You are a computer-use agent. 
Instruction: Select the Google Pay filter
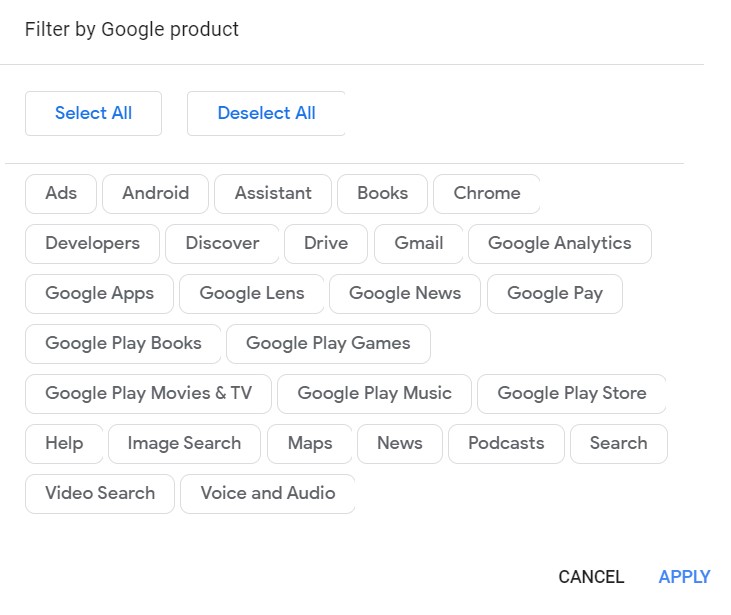click(x=555, y=293)
